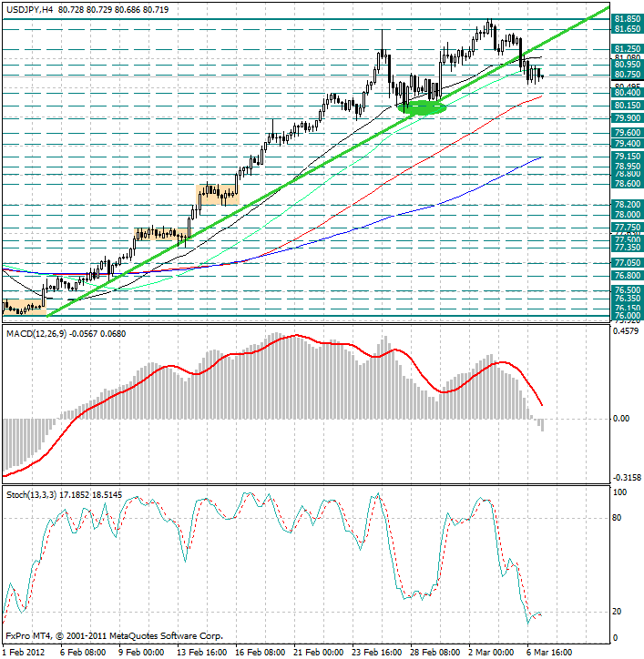Click the 81.250 price axis label

point(628,49)
